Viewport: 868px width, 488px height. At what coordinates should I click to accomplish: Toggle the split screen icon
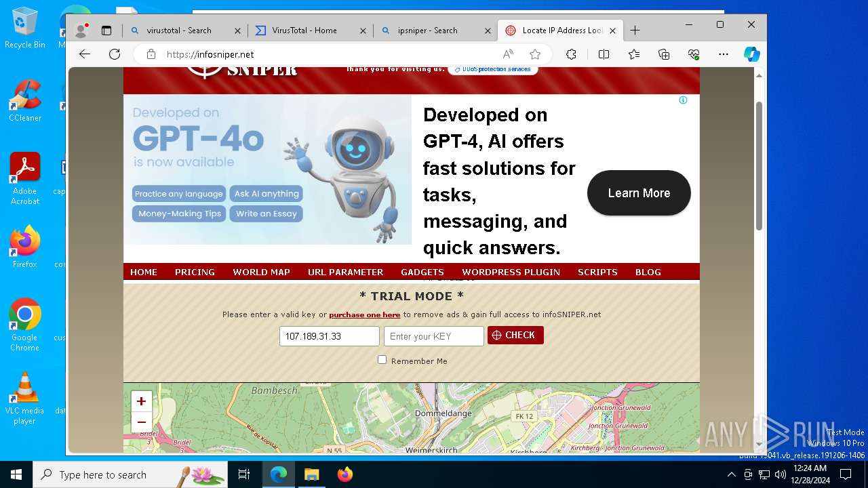point(604,54)
